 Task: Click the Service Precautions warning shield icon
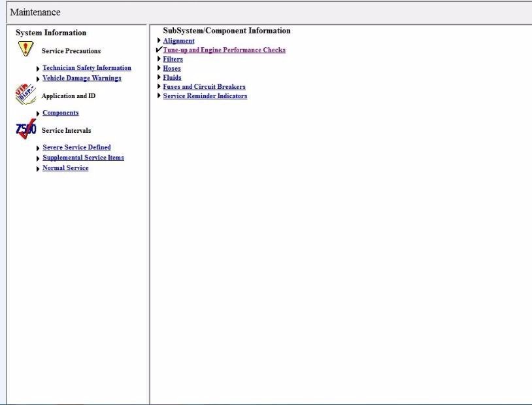click(25, 49)
